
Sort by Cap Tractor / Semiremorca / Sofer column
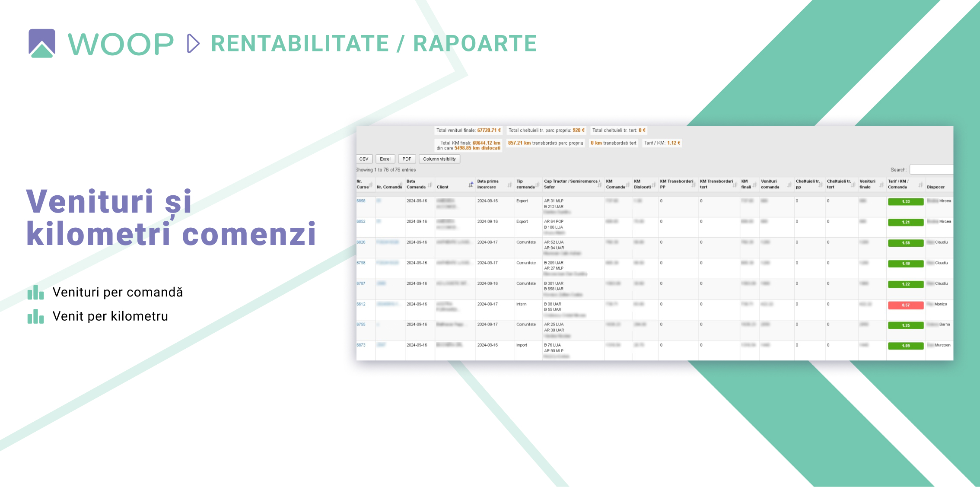pos(573,185)
